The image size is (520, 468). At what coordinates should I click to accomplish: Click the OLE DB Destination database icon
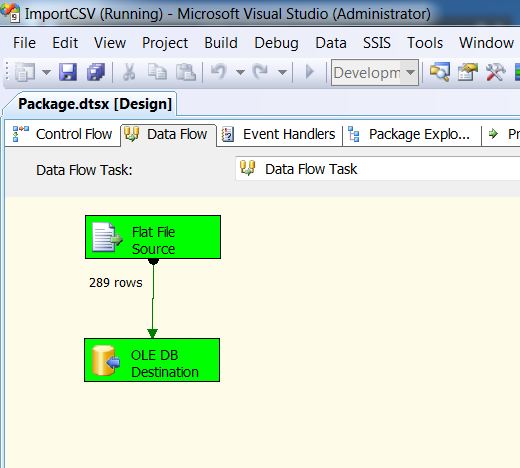click(x=105, y=360)
